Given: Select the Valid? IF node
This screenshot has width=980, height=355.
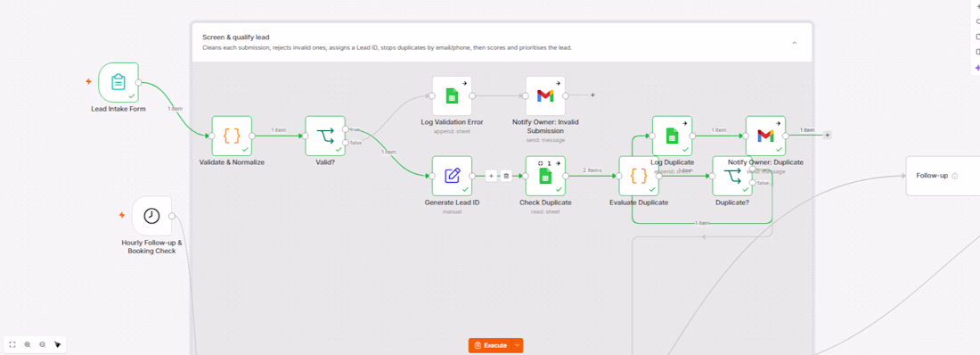Looking at the screenshot, I should 325,136.
